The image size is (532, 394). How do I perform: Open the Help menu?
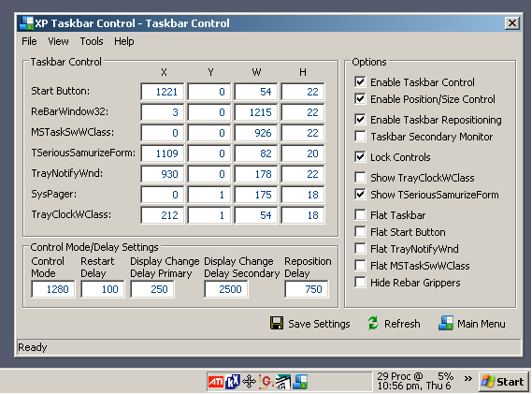coord(123,41)
